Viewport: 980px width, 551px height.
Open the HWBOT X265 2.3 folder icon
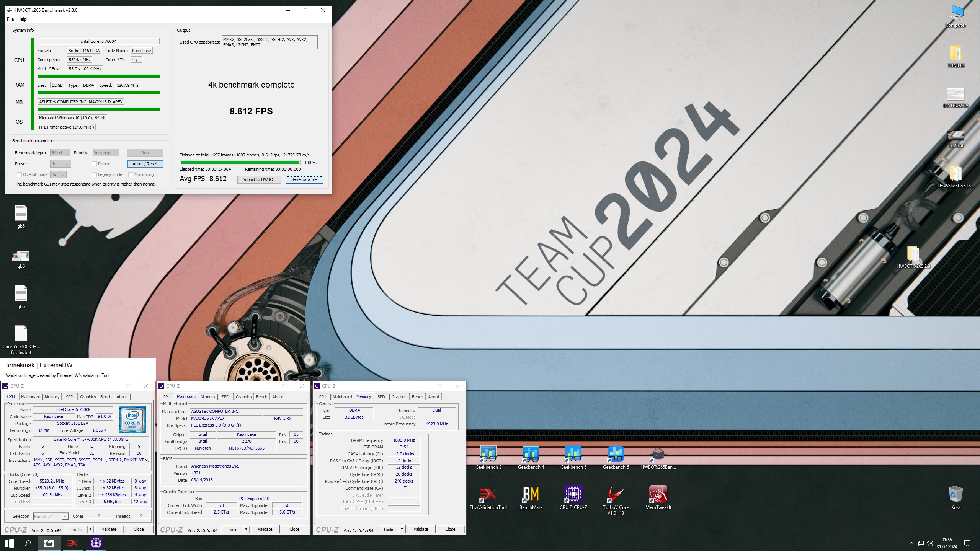pyautogui.click(x=913, y=257)
